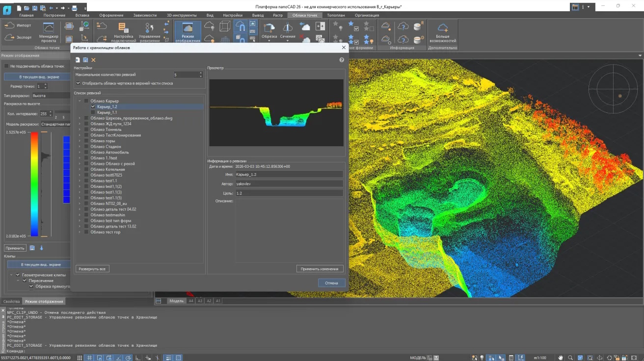The image size is (644, 361).
Task: Expand the Облако горы node
Action: point(80,141)
